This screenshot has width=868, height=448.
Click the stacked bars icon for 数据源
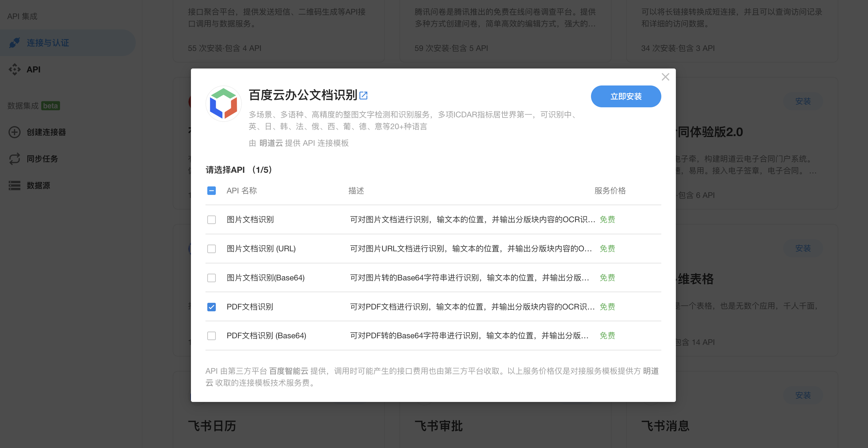15,186
